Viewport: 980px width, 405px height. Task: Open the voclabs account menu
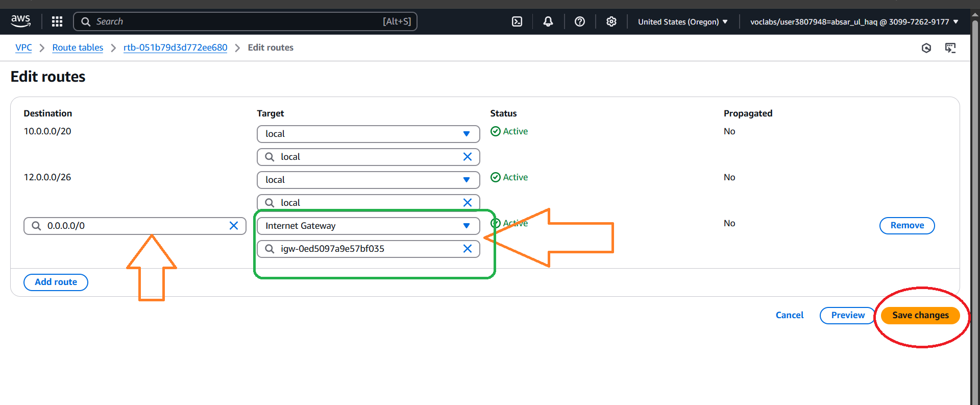[854, 21]
